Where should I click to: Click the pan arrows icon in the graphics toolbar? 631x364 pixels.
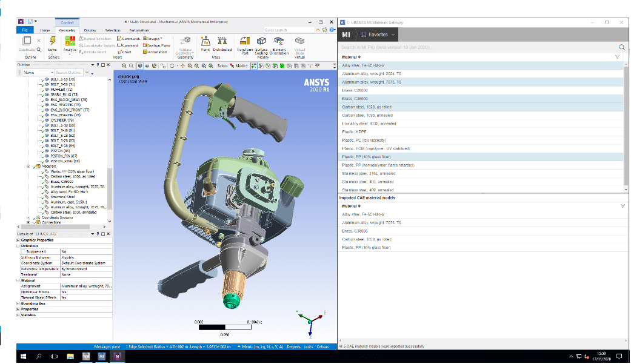(x=182, y=66)
